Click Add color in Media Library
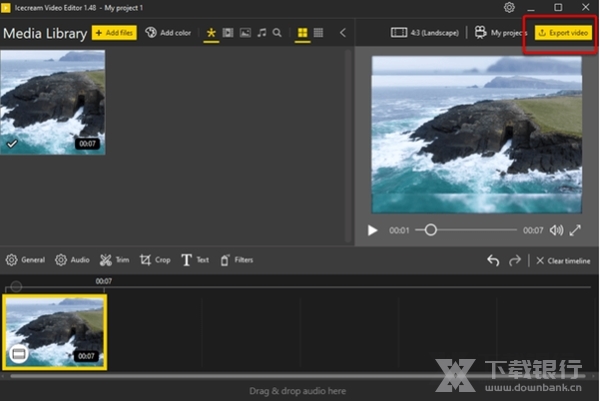 pos(168,33)
